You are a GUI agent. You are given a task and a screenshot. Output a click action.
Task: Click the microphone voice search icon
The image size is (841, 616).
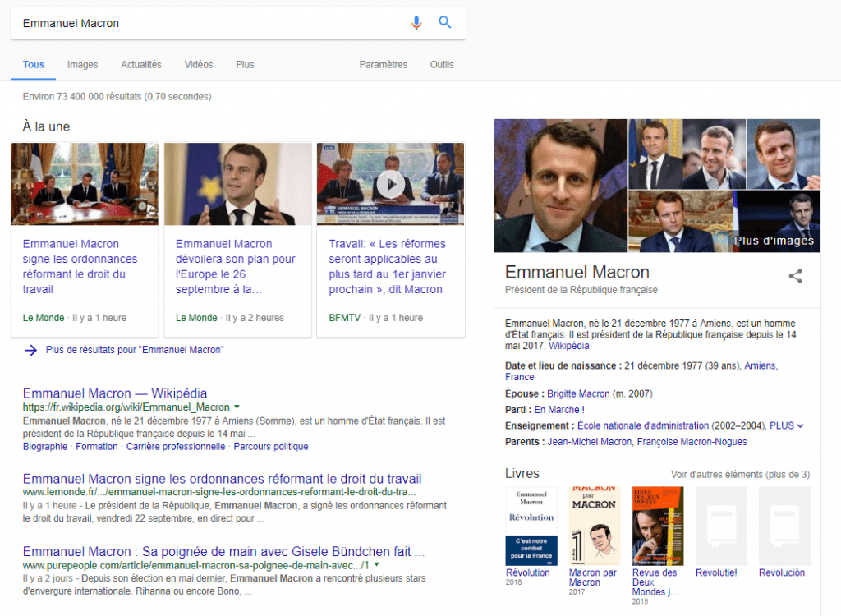(x=416, y=22)
